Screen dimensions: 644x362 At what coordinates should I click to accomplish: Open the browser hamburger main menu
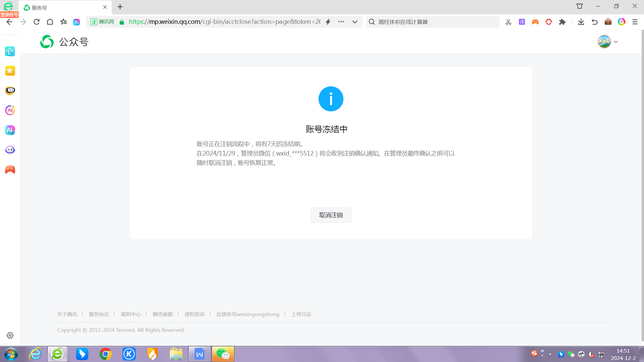coord(635,22)
